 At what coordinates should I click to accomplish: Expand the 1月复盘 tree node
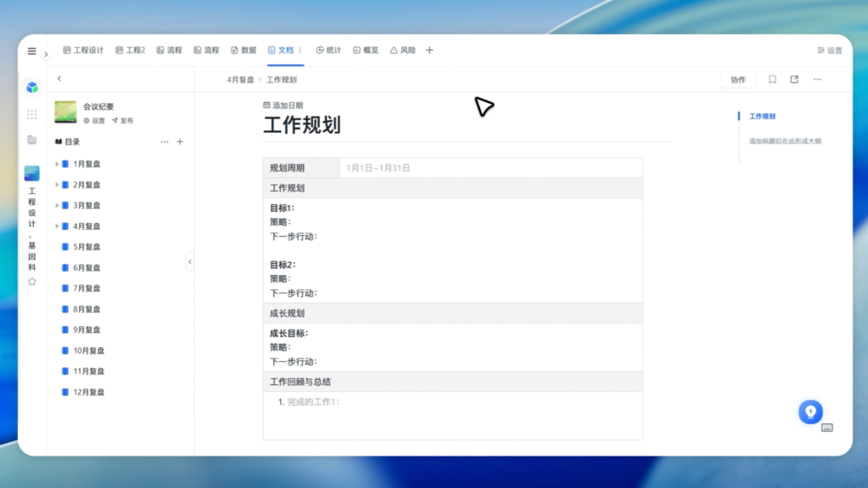coord(57,164)
